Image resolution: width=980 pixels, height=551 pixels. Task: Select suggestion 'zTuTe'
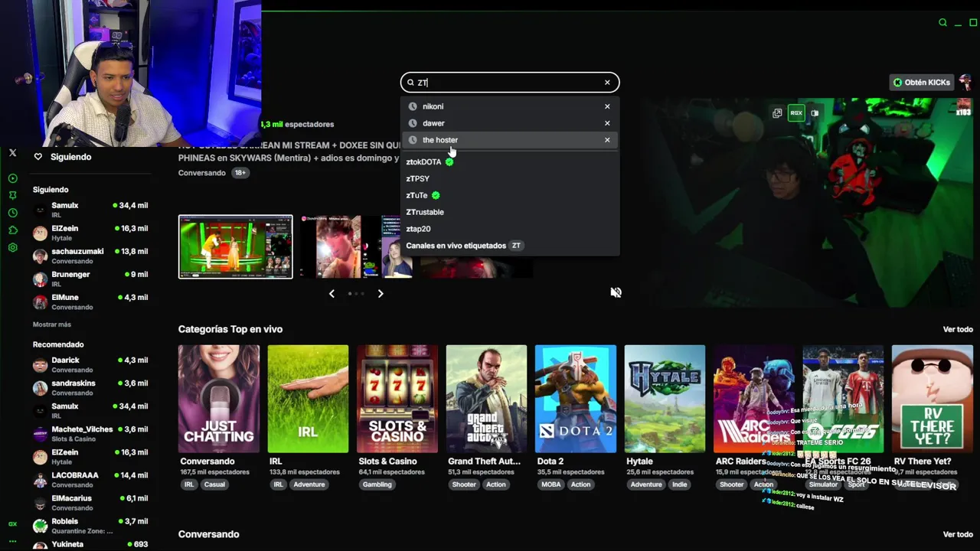[416, 196]
